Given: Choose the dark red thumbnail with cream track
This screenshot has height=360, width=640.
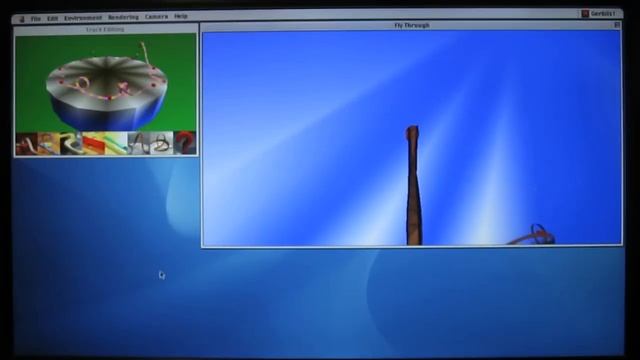Looking at the screenshot, I should click(27, 144).
